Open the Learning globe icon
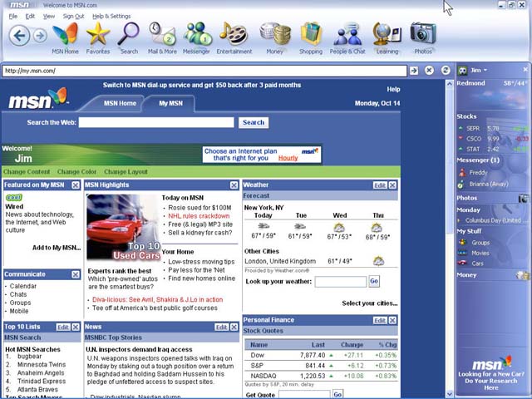The height and width of the screenshot is (399, 532). tap(387, 38)
